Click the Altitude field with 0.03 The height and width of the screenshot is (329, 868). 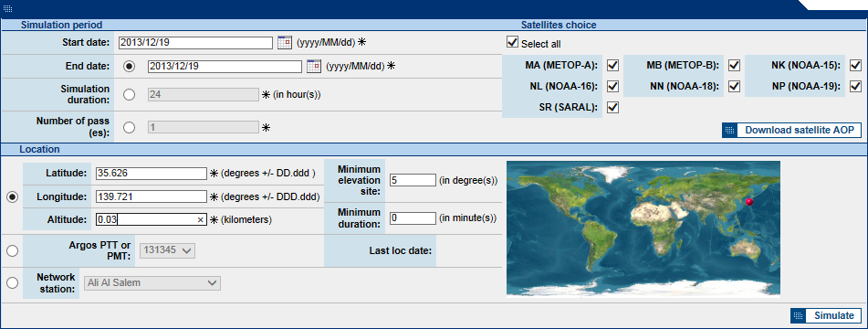pos(152,220)
